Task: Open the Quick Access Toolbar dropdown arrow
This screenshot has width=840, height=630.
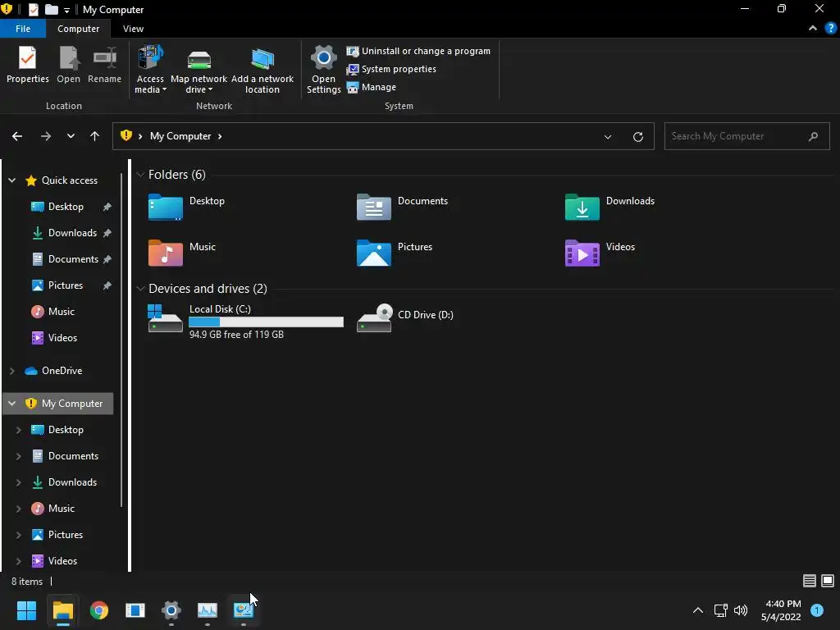Action: [67, 10]
